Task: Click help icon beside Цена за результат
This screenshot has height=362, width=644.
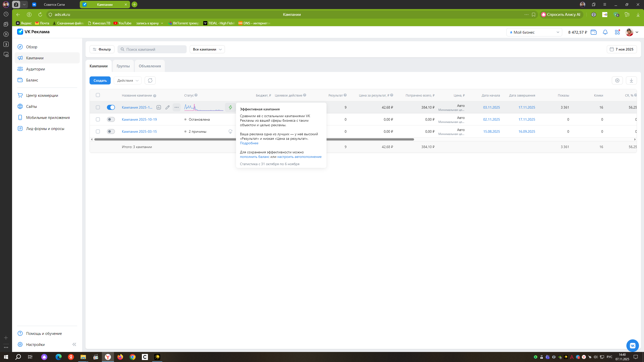Action: coord(392,95)
